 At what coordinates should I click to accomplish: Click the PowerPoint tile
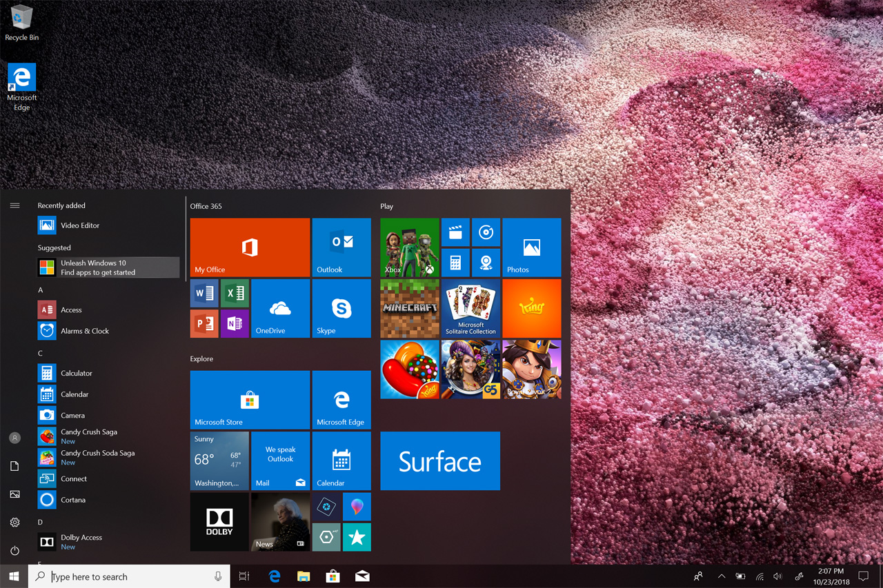[x=204, y=323]
